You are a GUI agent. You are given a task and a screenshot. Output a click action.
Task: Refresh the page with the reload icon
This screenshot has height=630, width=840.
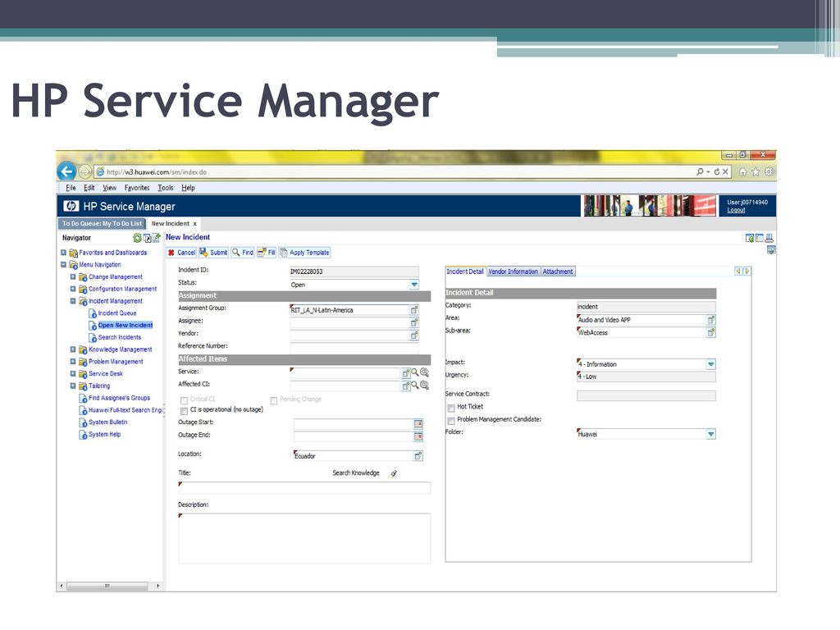[x=717, y=172]
